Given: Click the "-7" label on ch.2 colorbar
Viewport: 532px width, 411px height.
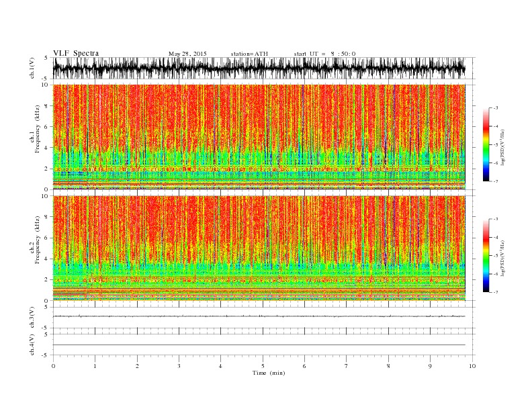Looking at the screenshot, I should pyautogui.click(x=496, y=292).
